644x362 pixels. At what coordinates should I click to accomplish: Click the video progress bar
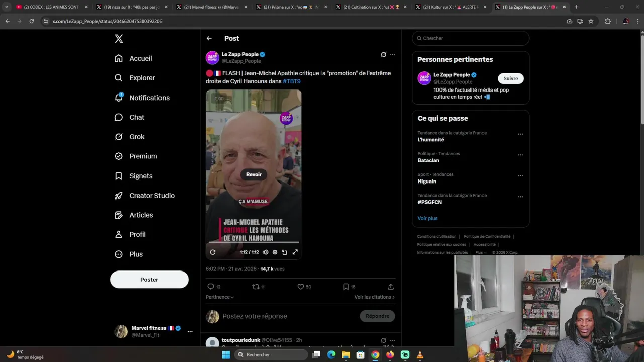click(x=254, y=242)
